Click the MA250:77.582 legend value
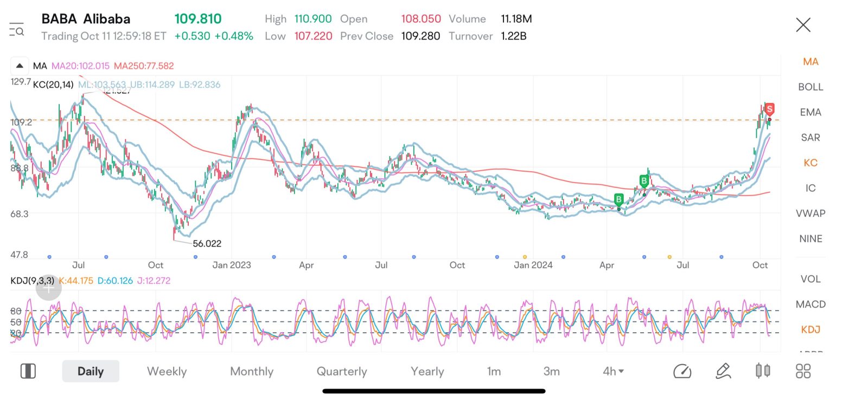Screen dimensions: 868x401 pyautogui.click(x=144, y=66)
